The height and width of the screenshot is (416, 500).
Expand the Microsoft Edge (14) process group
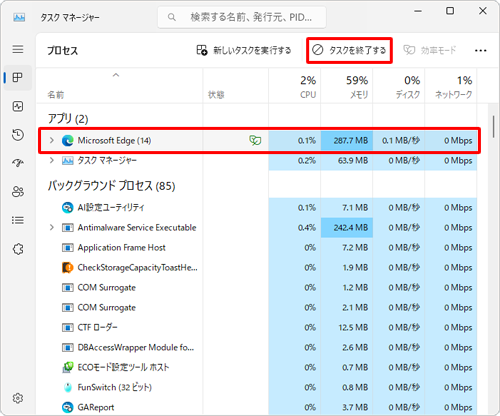[x=52, y=140]
